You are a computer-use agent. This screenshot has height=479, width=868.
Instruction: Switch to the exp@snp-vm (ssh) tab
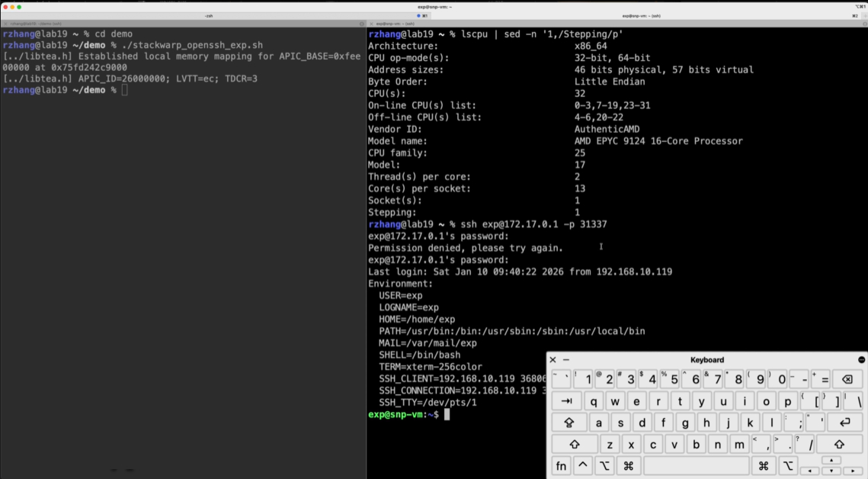642,15
